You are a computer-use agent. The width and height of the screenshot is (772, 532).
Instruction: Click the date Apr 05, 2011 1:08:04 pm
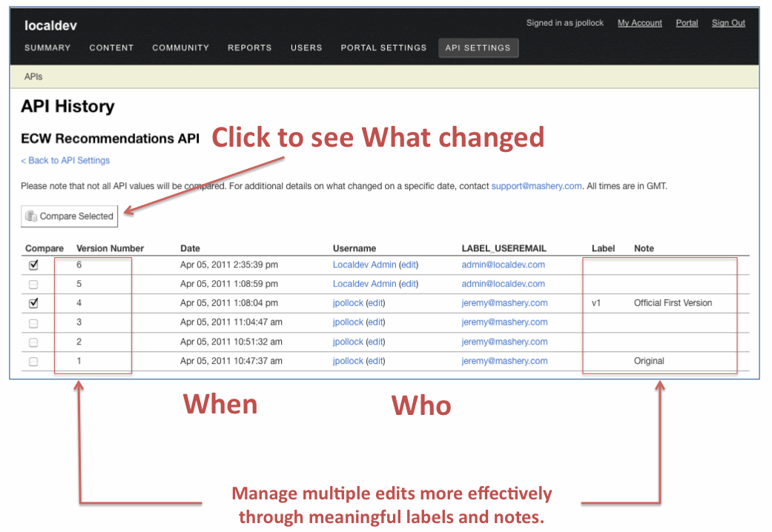229,303
